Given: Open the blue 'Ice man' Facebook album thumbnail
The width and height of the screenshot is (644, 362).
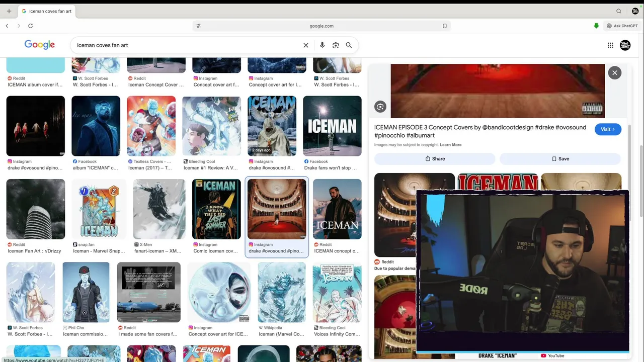Looking at the screenshot, I should pos(96,126).
